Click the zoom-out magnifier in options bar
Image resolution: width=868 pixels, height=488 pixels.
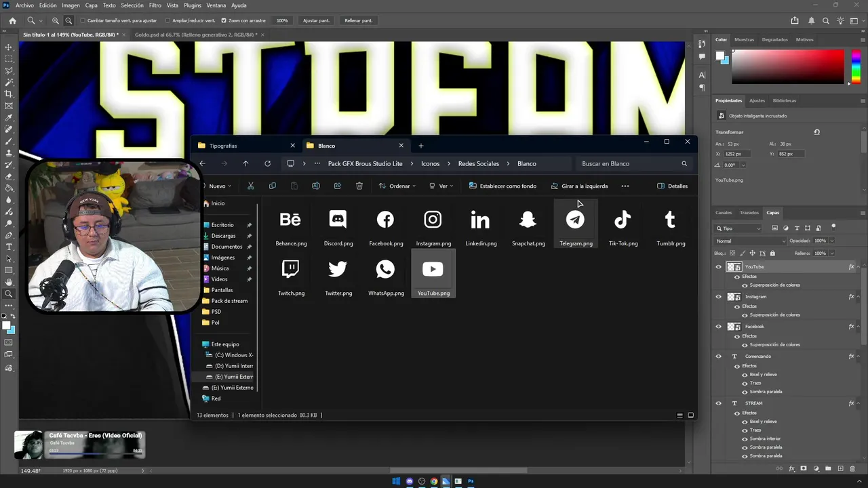coord(68,20)
